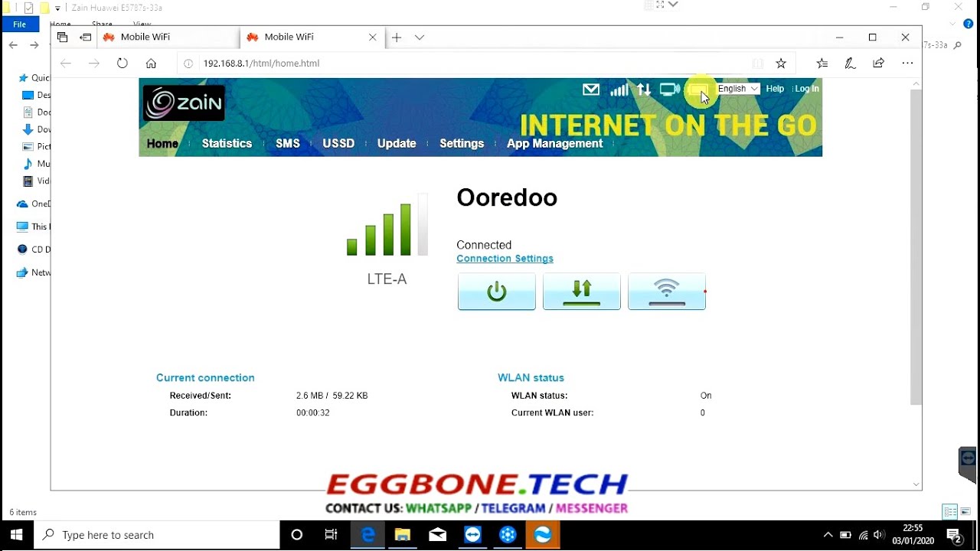Click the network tray icon
The height and width of the screenshot is (551, 980).
tap(863, 535)
